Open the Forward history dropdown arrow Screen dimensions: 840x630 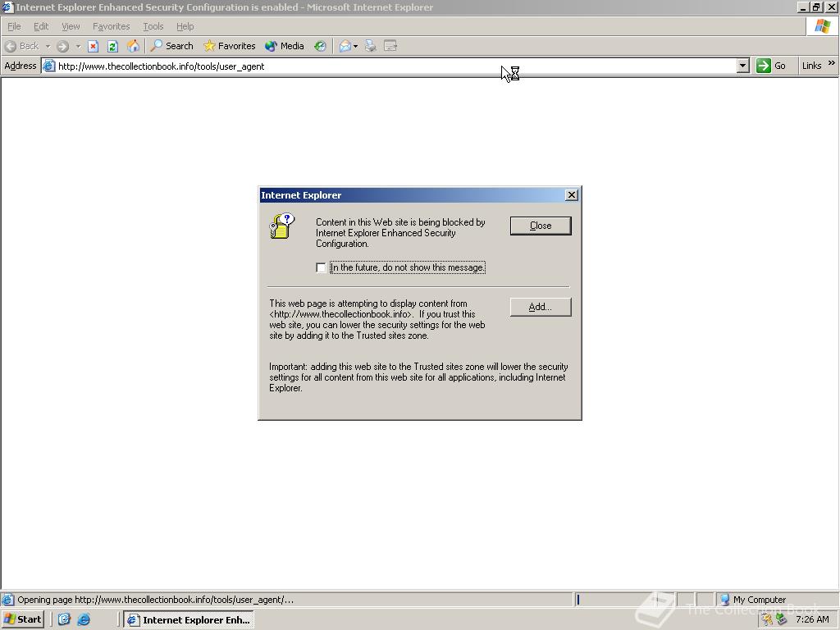(78, 46)
